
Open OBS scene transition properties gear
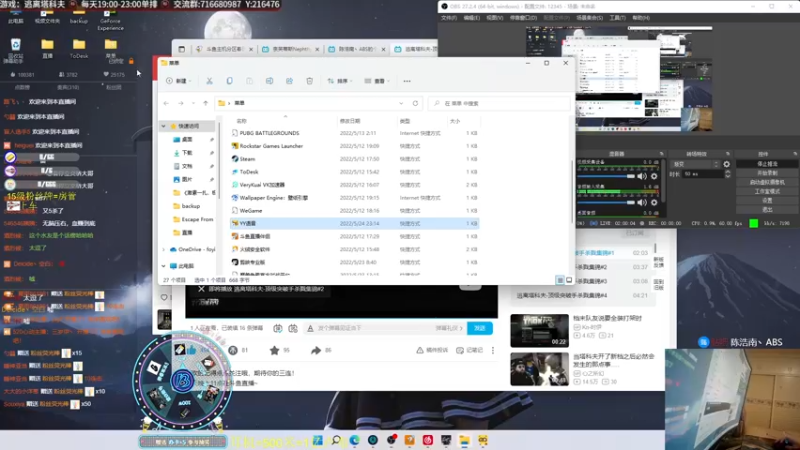(x=727, y=164)
